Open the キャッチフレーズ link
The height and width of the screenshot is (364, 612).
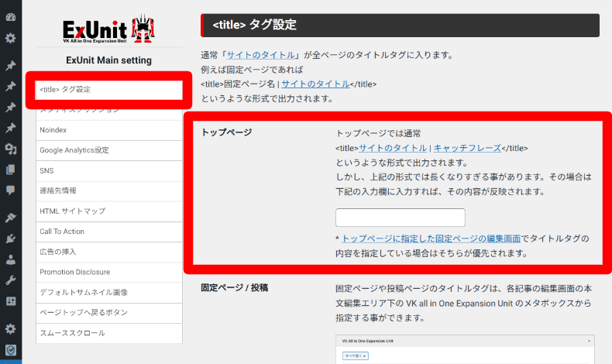[x=467, y=148]
